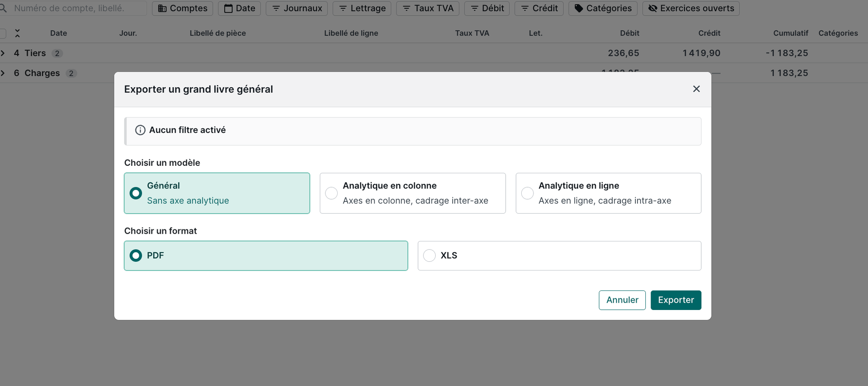
Task: Expand the 4 Tiers account row
Action: (3, 53)
